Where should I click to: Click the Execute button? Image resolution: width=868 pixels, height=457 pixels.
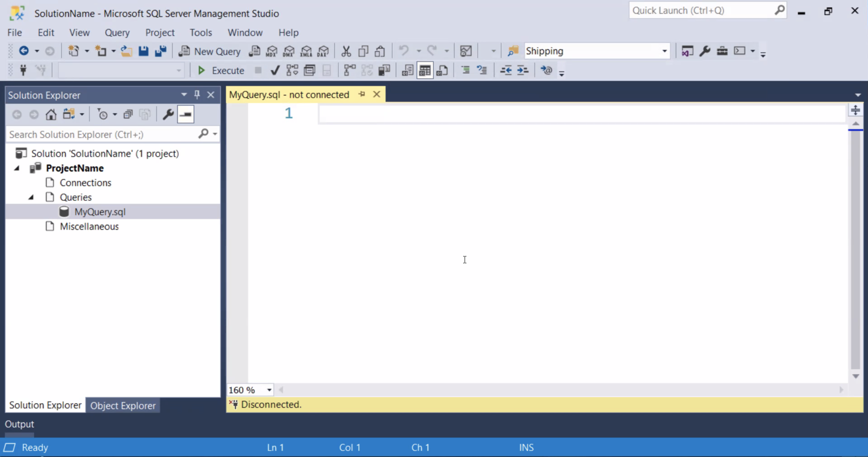tap(221, 71)
